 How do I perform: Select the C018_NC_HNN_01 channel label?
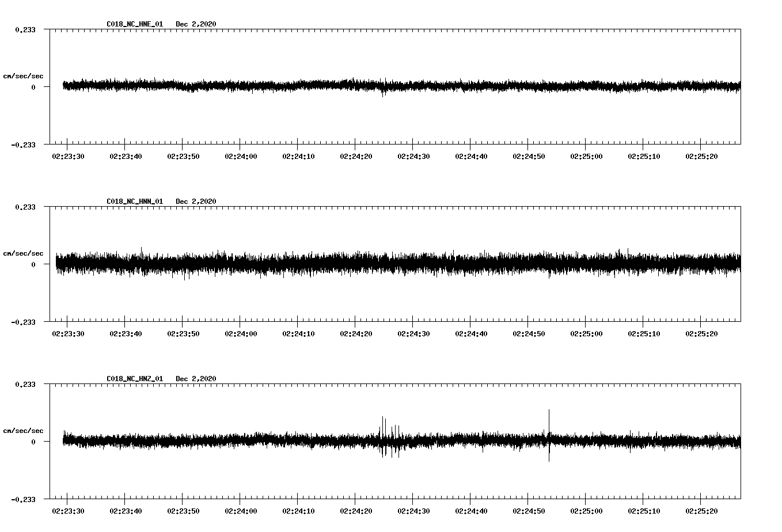134,201
